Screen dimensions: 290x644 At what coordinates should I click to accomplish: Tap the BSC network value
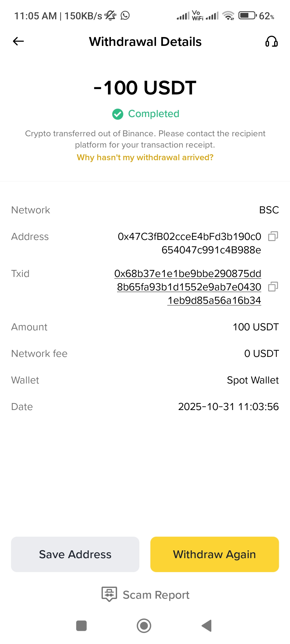tap(269, 210)
